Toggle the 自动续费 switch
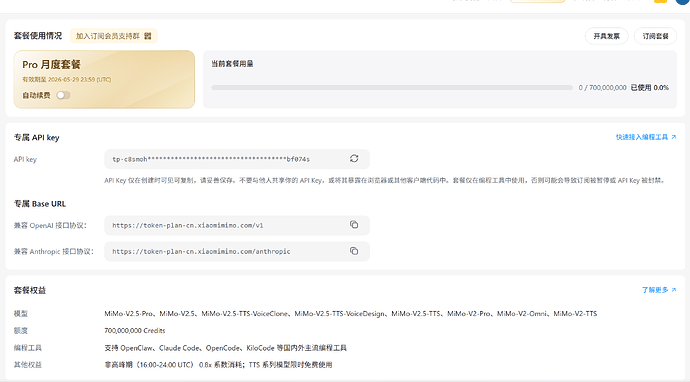 point(63,95)
